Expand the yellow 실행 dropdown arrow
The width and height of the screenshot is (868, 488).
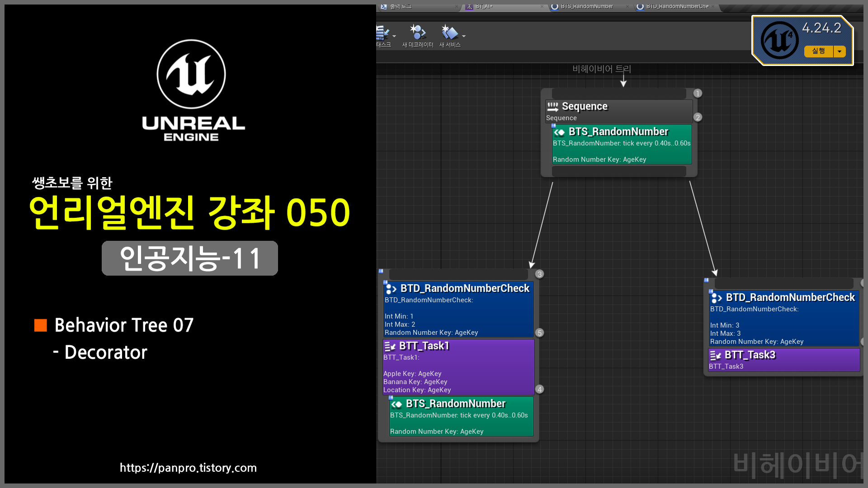coord(840,52)
